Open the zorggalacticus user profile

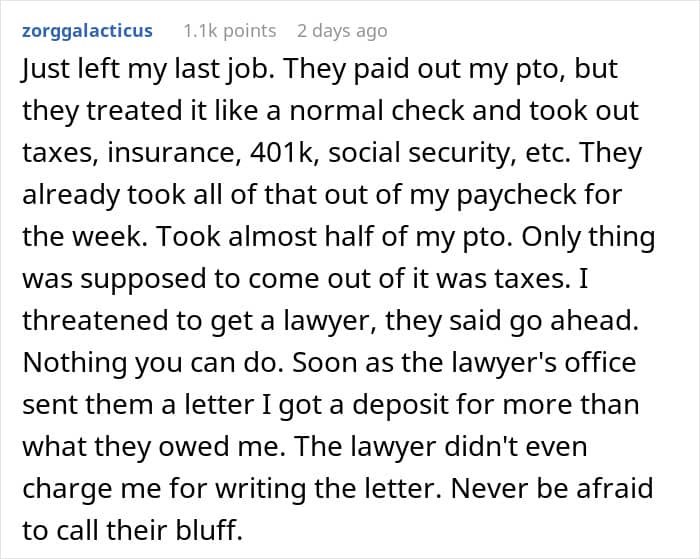coord(86,30)
